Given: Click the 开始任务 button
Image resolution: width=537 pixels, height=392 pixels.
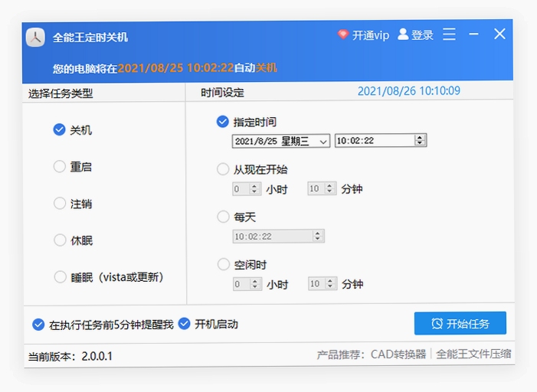Looking at the screenshot, I should coord(460,323).
